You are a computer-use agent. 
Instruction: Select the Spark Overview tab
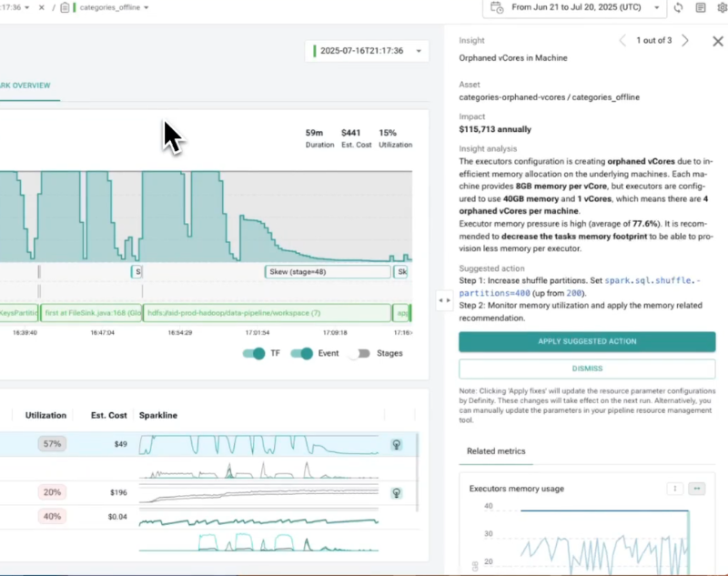pyautogui.click(x=25, y=86)
